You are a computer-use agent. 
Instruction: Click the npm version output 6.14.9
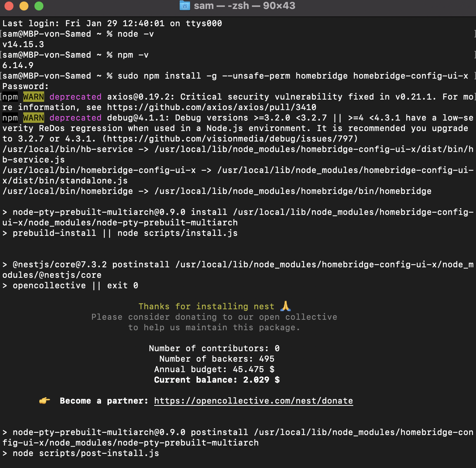click(x=18, y=65)
